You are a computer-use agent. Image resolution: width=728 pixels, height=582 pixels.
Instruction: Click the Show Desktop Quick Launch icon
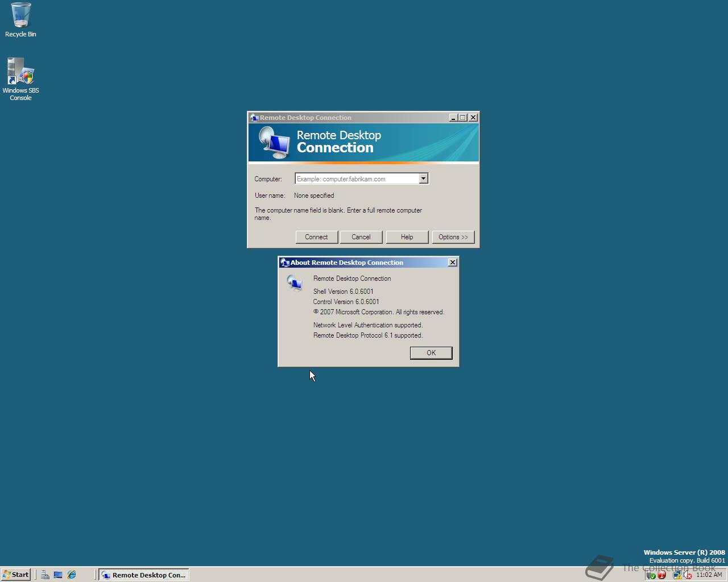pyautogui.click(x=58, y=575)
